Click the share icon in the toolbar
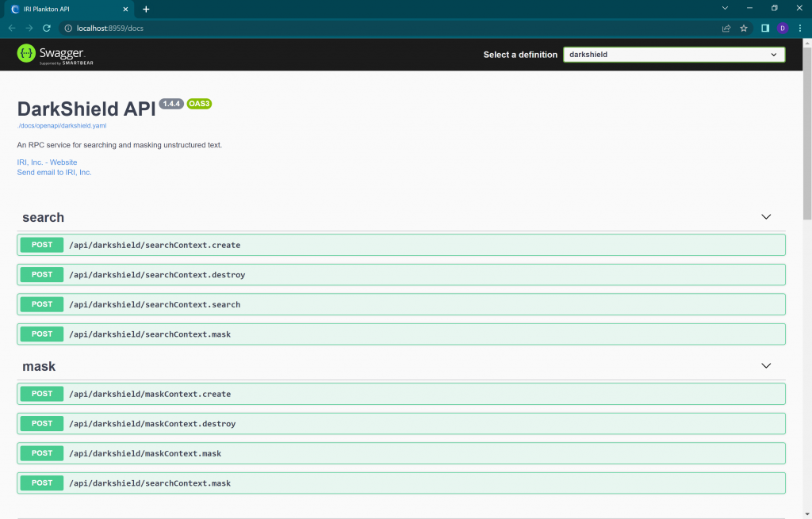This screenshot has height=519, width=812. (x=725, y=27)
